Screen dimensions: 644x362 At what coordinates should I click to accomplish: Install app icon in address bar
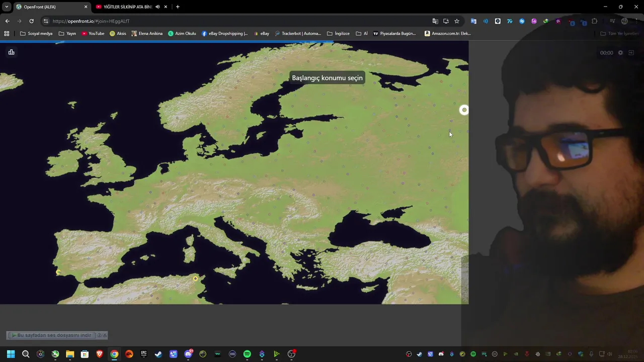[x=446, y=21]
